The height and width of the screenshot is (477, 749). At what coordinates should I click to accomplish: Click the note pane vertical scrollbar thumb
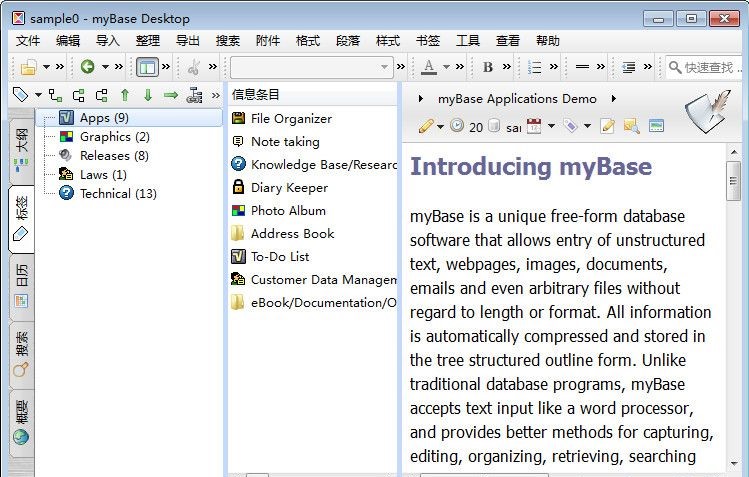[x=733, y=181]
